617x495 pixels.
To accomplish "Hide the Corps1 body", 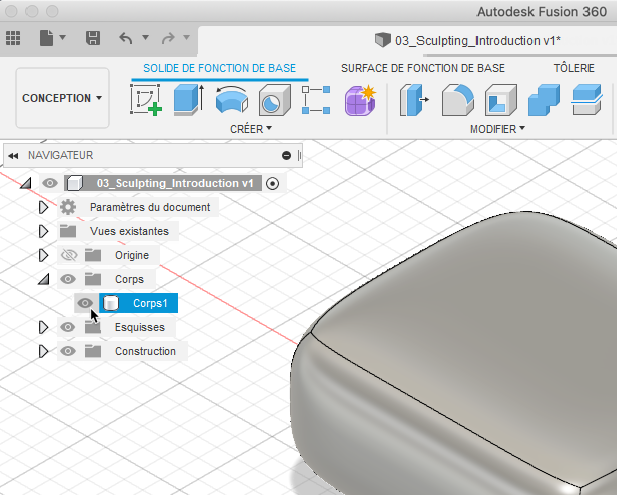I will pos(85,303).
